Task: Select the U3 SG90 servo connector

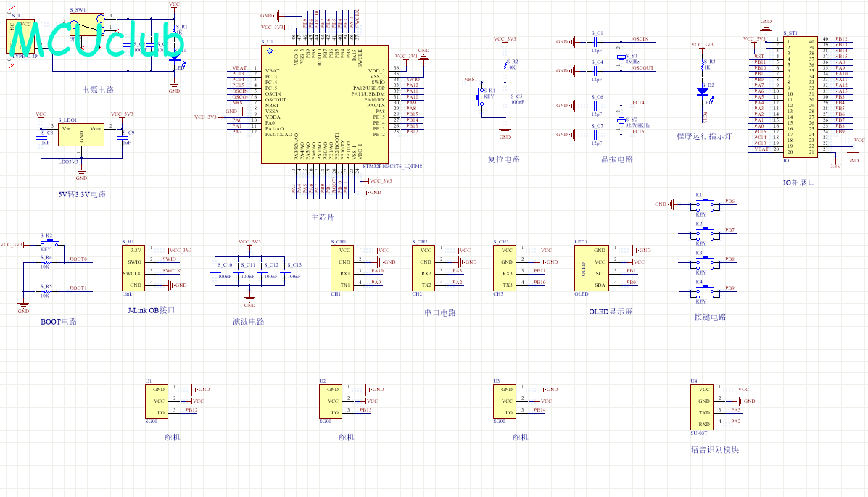Action: (x=505, y=401)
